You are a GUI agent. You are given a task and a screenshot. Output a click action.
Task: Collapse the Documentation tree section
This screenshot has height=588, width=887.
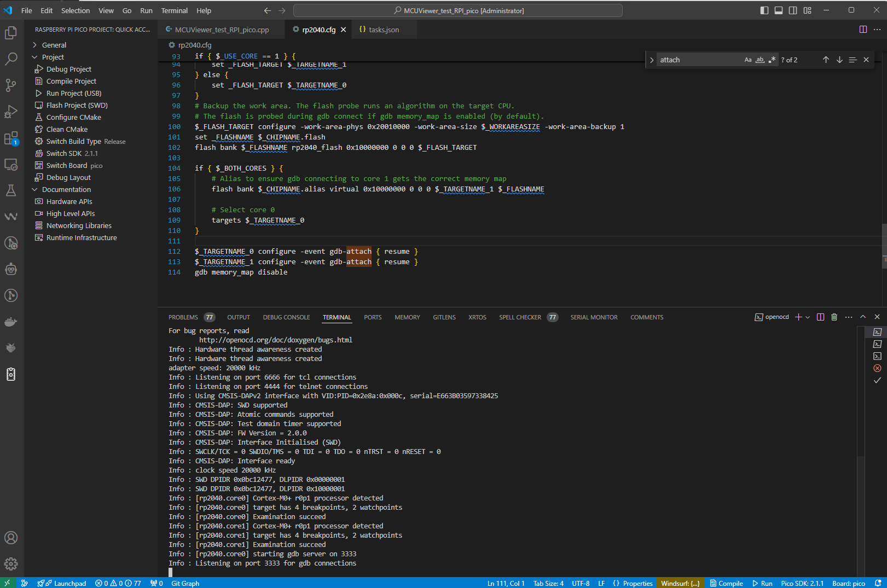click(66, 189)
